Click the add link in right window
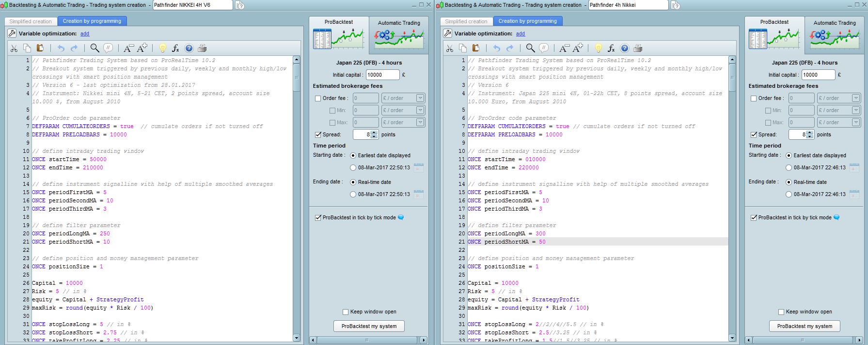The width and height of the screenshot is (868, 345). [x=521, y=33]
